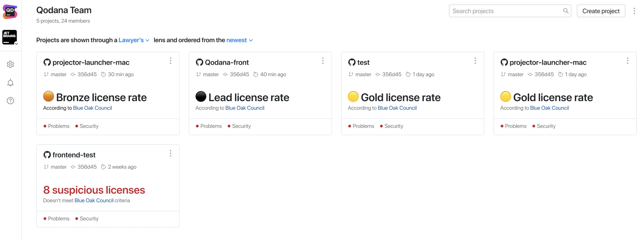This screenshot has width=644, height=241.
Task: Open Blue Oak Council link on Qodana-front
Action: [x=245, y=108]
